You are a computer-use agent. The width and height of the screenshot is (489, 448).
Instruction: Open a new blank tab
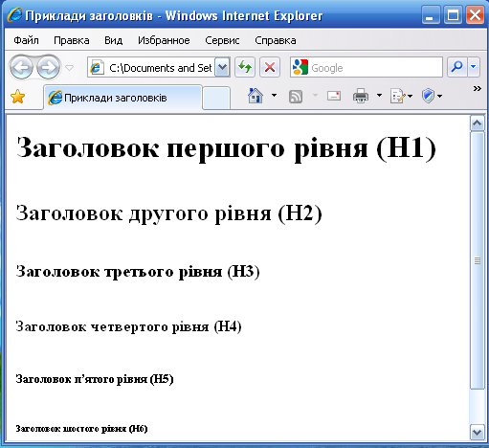pyautogui.click(x=216, y=98)
